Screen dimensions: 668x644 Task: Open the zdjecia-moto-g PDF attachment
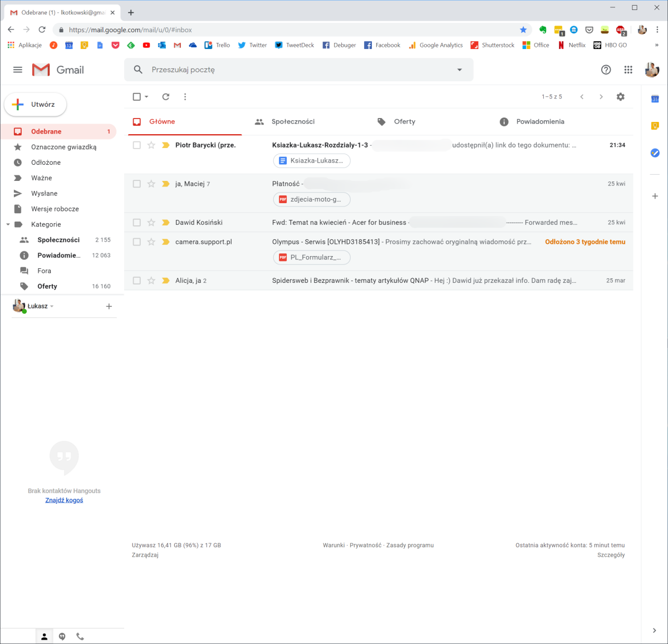(312, 199)
